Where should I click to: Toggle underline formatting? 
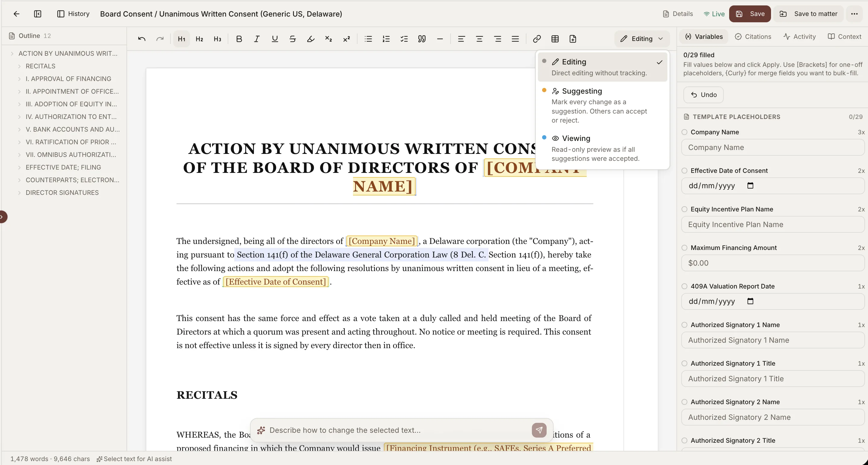[x=275, y=39]
